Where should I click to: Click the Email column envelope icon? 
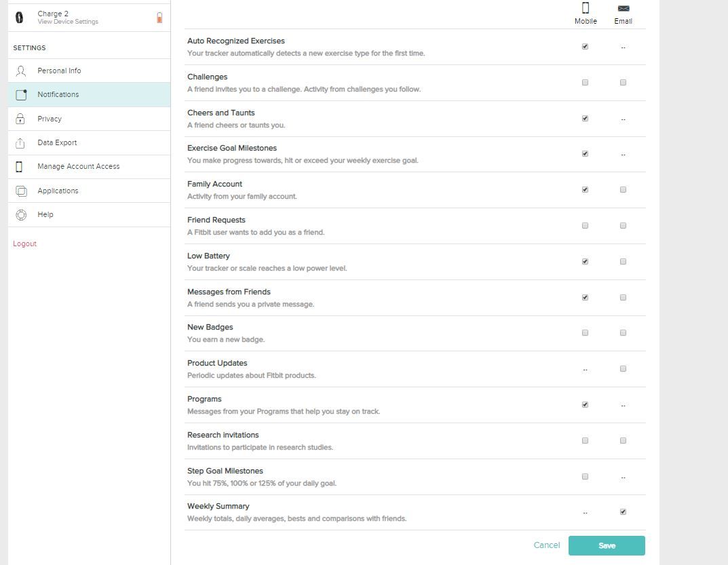[623, 8]
